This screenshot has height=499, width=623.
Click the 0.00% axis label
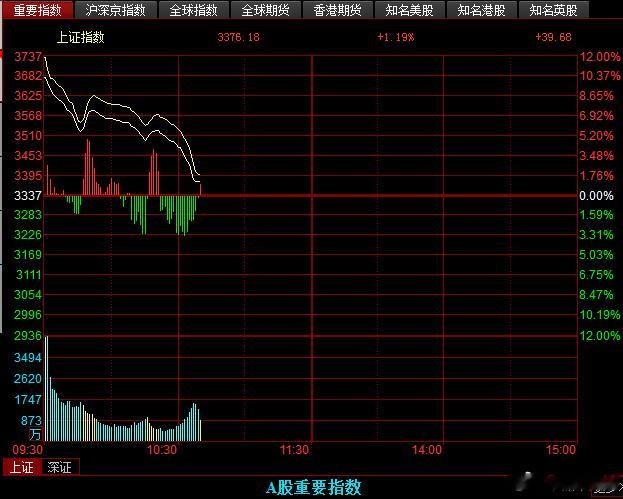point(596,195)
